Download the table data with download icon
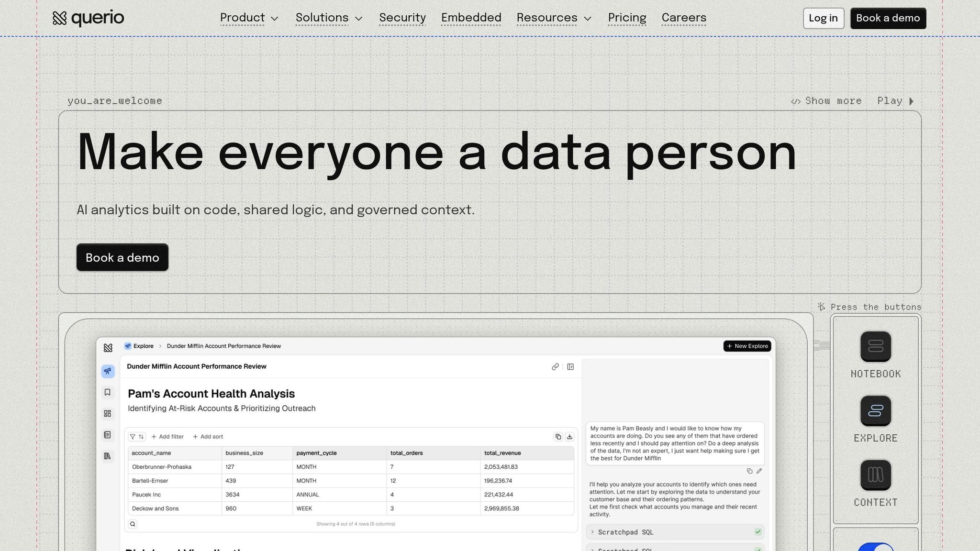This screenshot has height=551, width=980. pos(569,437)
